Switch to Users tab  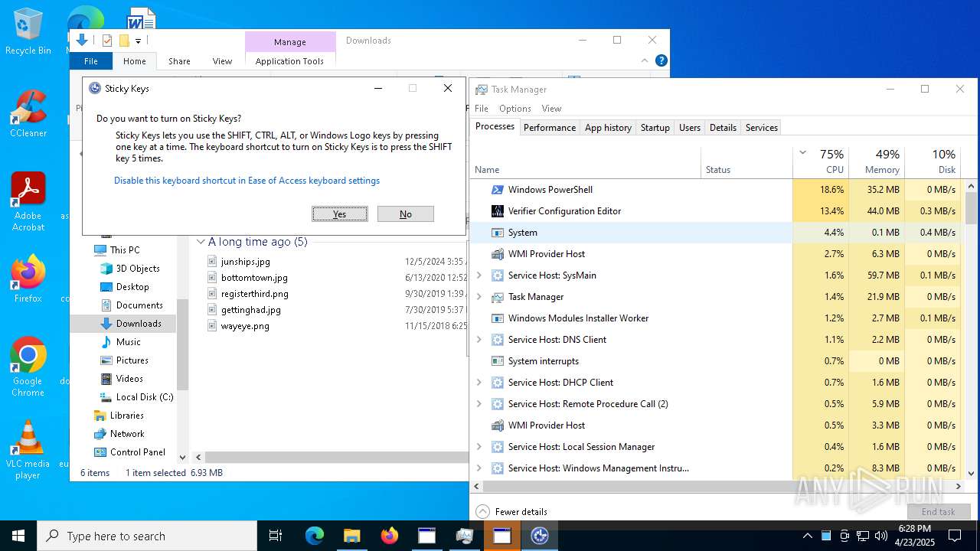click(x=689, y=128)
